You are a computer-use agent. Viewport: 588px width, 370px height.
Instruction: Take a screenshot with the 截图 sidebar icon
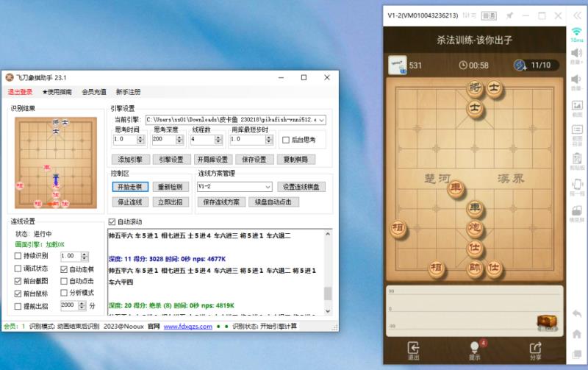[x=577, y=105]
